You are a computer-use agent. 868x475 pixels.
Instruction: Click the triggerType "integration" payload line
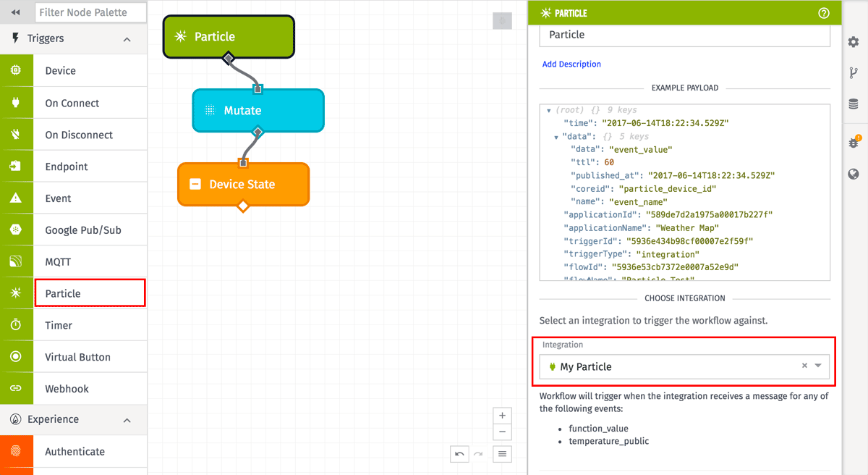pos(631,254)
